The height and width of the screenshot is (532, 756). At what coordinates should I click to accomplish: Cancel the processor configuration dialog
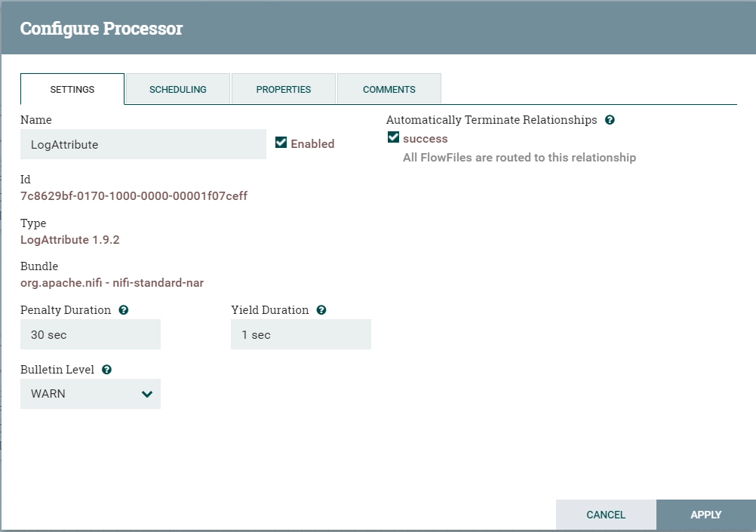[x=606, y=515]
